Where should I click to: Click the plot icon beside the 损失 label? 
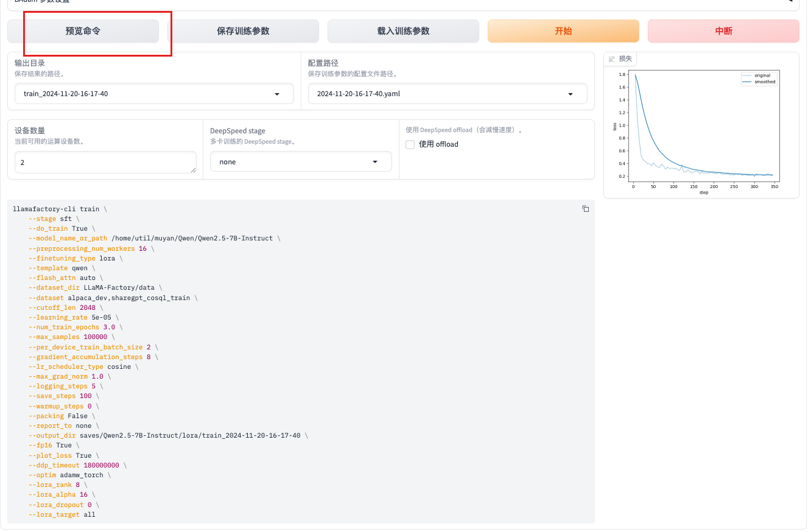(612, 59)
